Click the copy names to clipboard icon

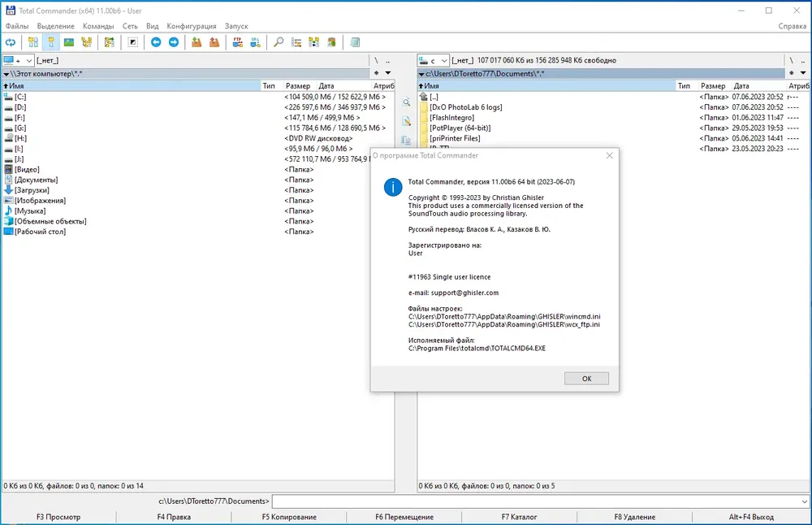point(332,42)
